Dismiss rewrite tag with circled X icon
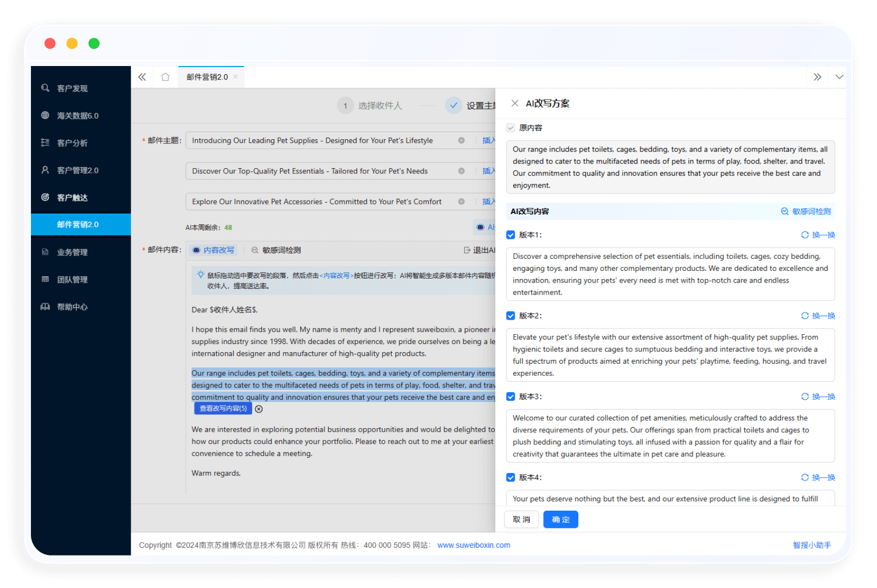 pyautogui.click(x=259, y=409)
